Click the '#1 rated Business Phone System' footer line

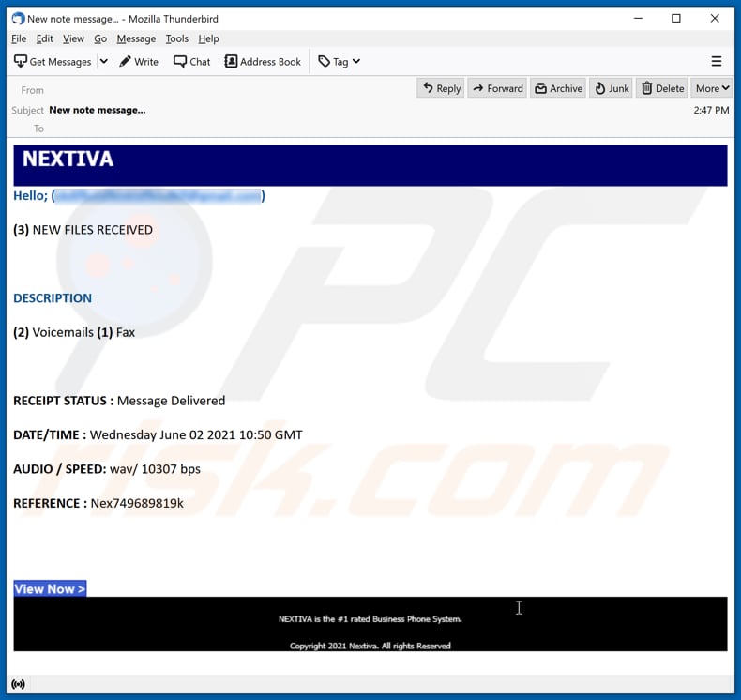coord(370,619)
